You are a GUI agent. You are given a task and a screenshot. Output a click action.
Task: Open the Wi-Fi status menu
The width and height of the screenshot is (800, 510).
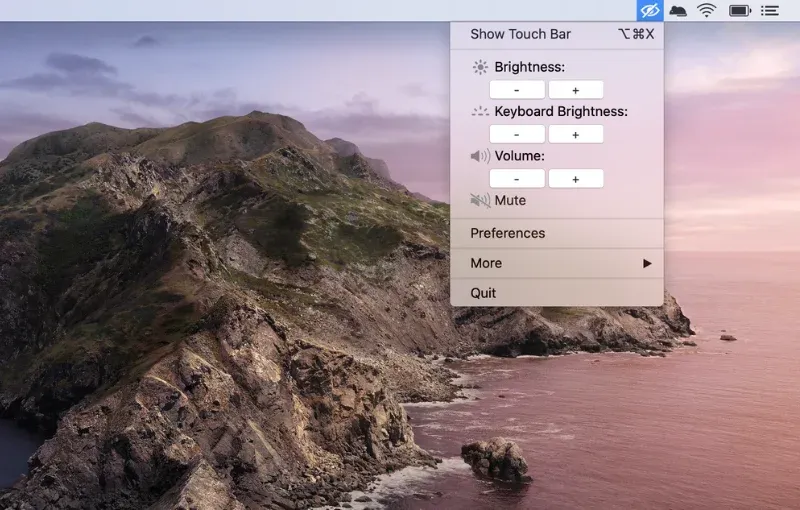(707, 11)
